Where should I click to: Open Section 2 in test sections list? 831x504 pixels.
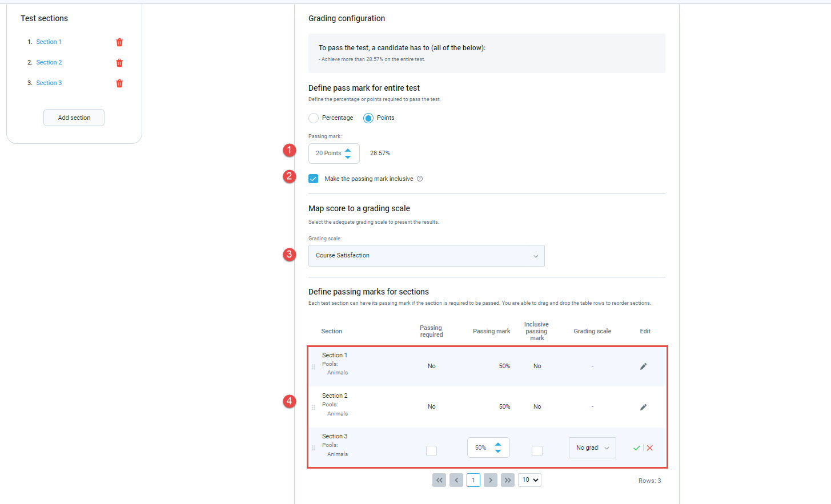[x=49, y=63]
